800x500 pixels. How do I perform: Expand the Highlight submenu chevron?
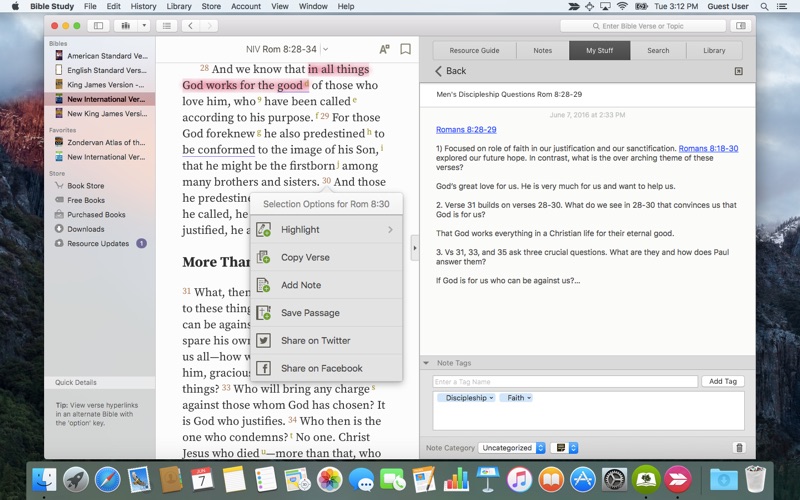pos(390,230)
